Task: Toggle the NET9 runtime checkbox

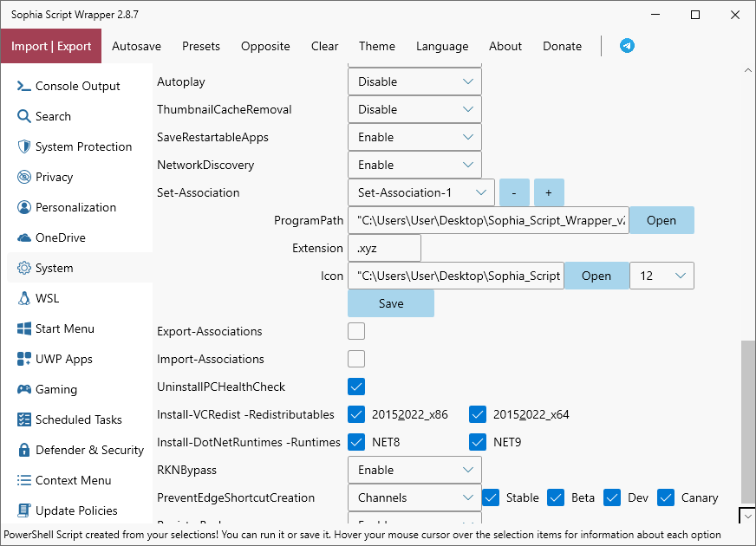Action: point(478,442)
